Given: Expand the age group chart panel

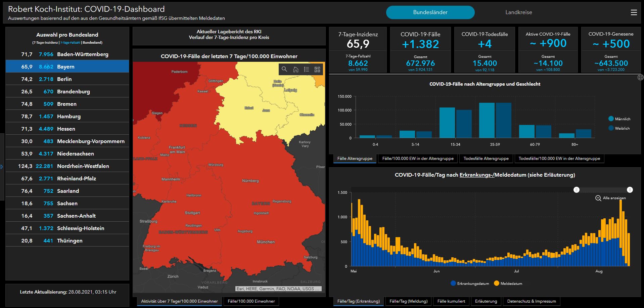Looking at the screenshot, I should 640,78.
